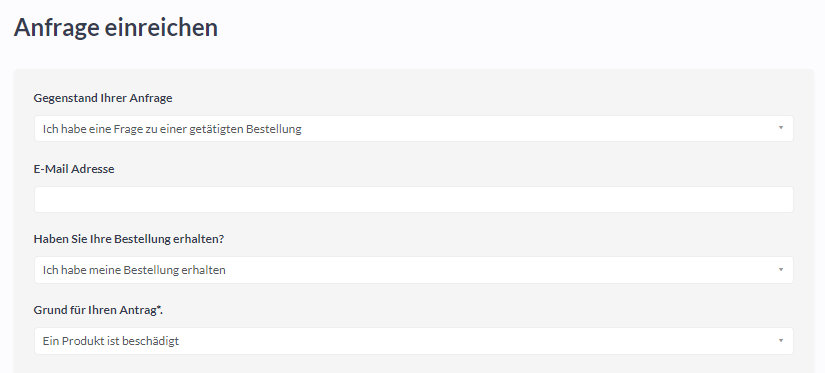Click the arrow icon of Grund dropdown

tap(781, 340)
